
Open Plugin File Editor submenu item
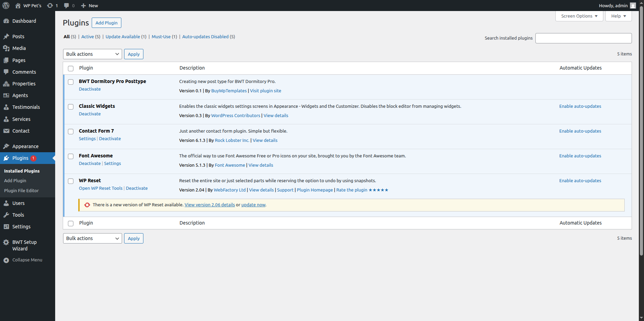tap(21, 190)
